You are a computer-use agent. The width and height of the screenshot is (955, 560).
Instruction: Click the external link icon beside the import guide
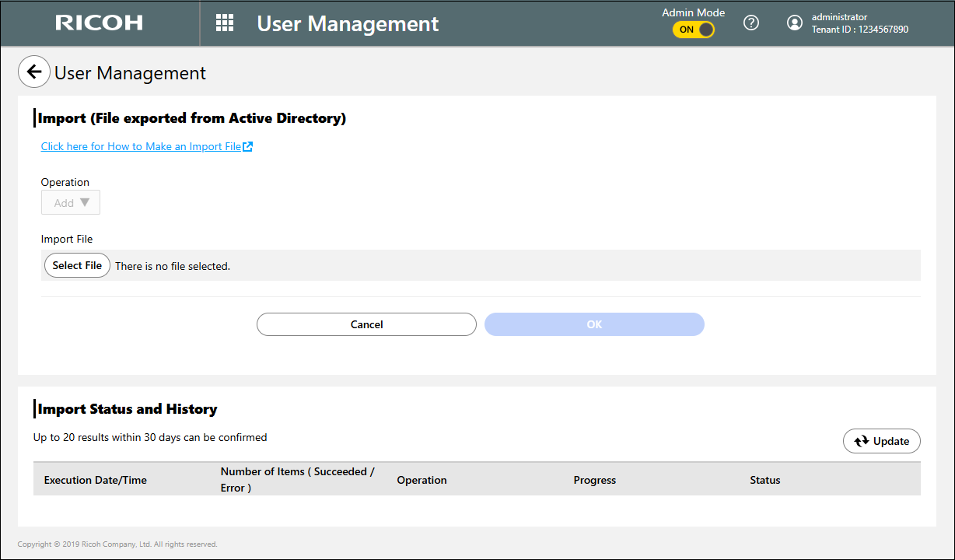tap(247, 145)
